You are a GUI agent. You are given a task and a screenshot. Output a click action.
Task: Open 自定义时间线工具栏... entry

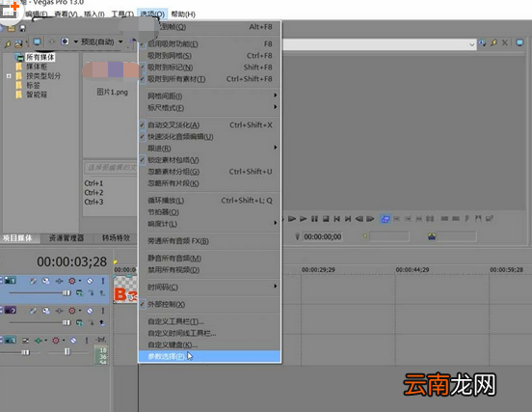click(209, 333)
